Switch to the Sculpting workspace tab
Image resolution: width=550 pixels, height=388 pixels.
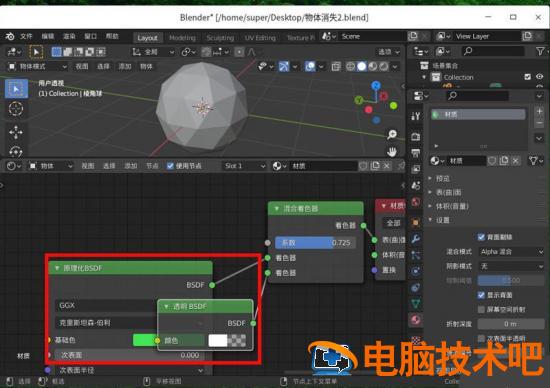[220, 38]
